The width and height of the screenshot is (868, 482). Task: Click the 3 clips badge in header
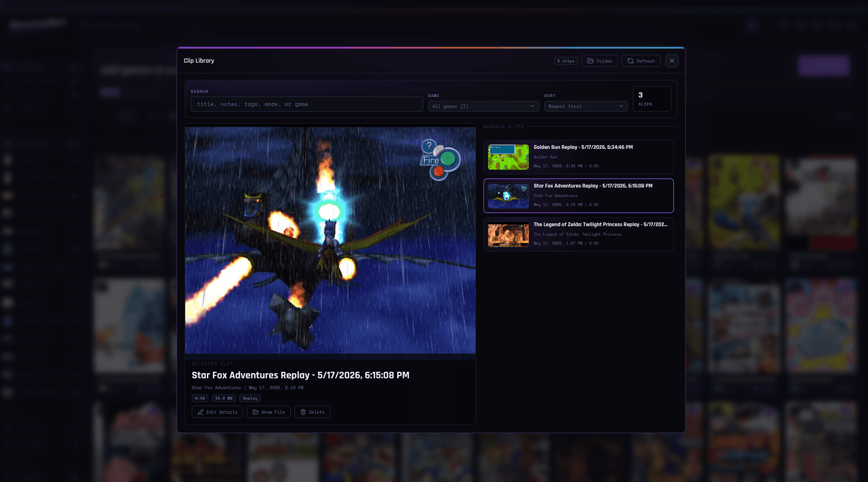[566, 61]
